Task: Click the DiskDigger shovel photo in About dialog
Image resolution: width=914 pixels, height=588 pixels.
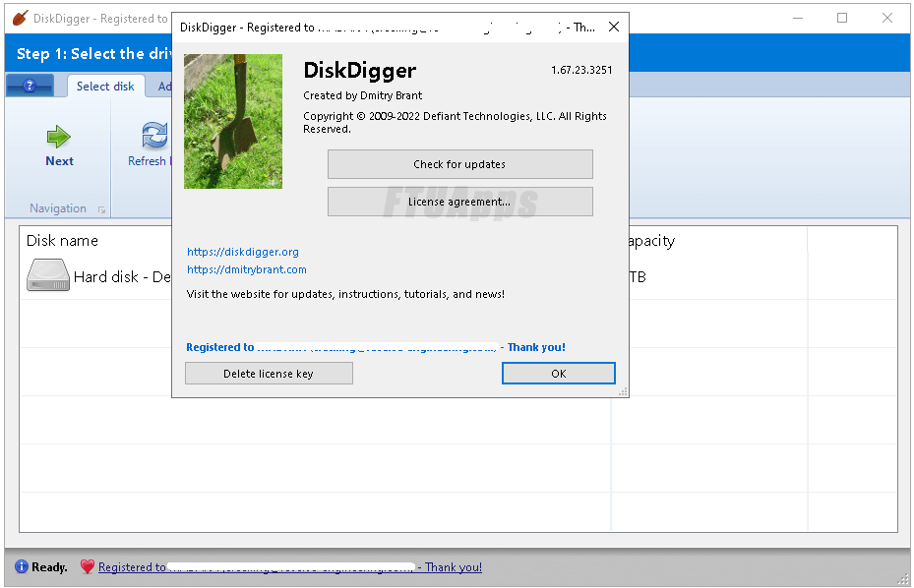Action: [x=233, y=121]
